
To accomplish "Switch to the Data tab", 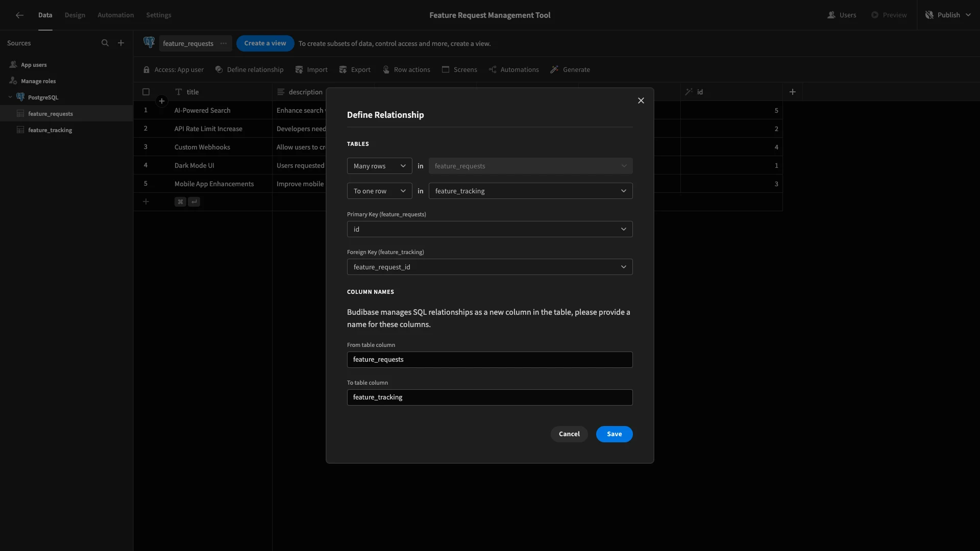I will click(45, 15).
